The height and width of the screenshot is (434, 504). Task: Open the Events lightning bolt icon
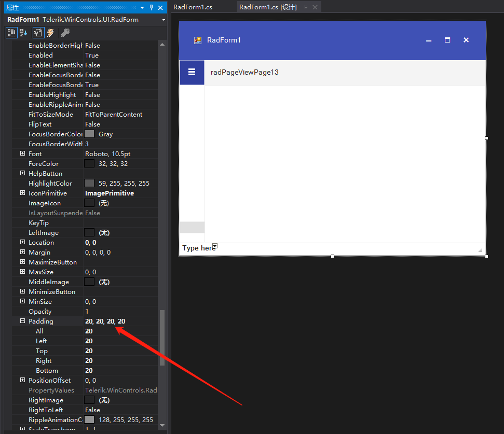(50, 33)
